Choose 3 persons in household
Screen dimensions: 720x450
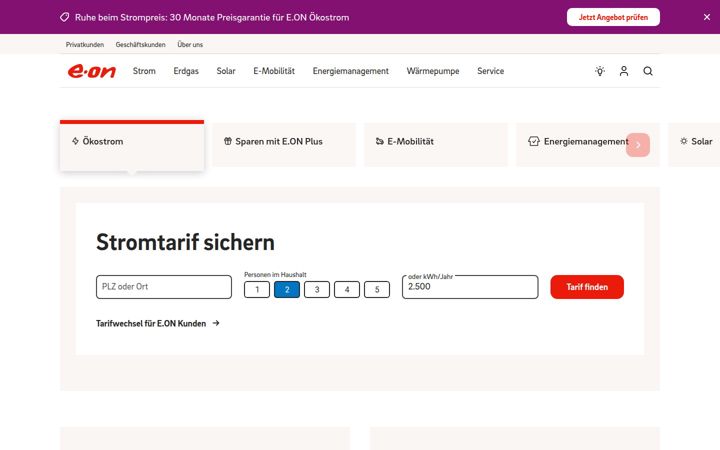pyautogui.click(x=317, y=290)
